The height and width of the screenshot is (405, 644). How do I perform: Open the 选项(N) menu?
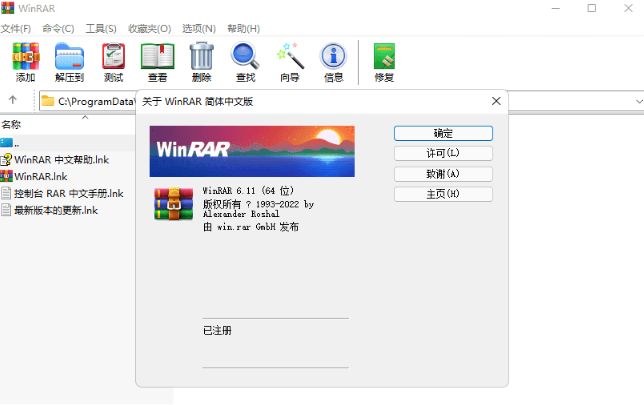tap(199, 29)
